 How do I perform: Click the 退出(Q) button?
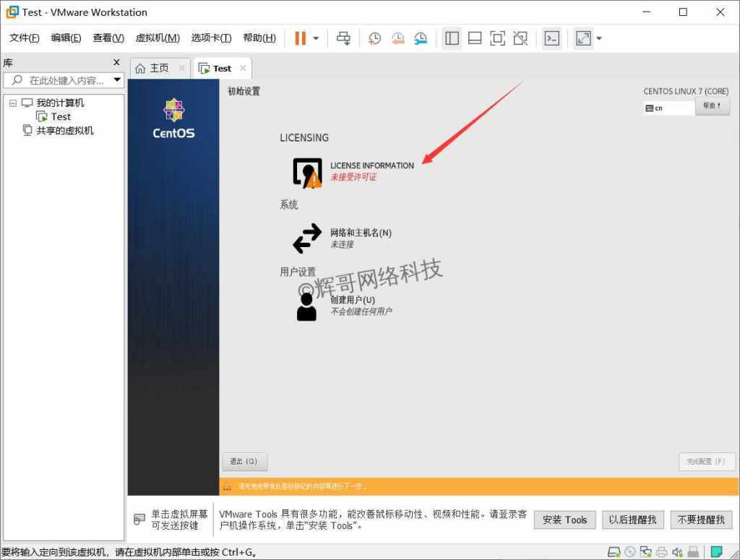244,462
